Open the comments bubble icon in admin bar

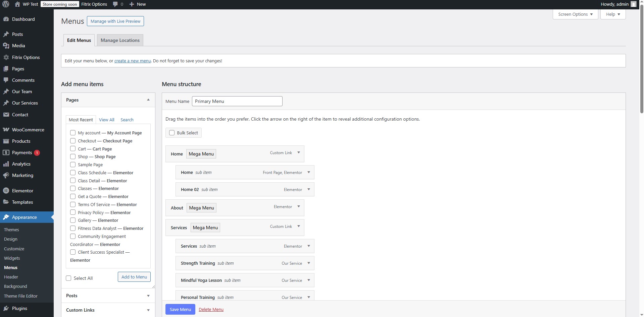coord(115,4)
